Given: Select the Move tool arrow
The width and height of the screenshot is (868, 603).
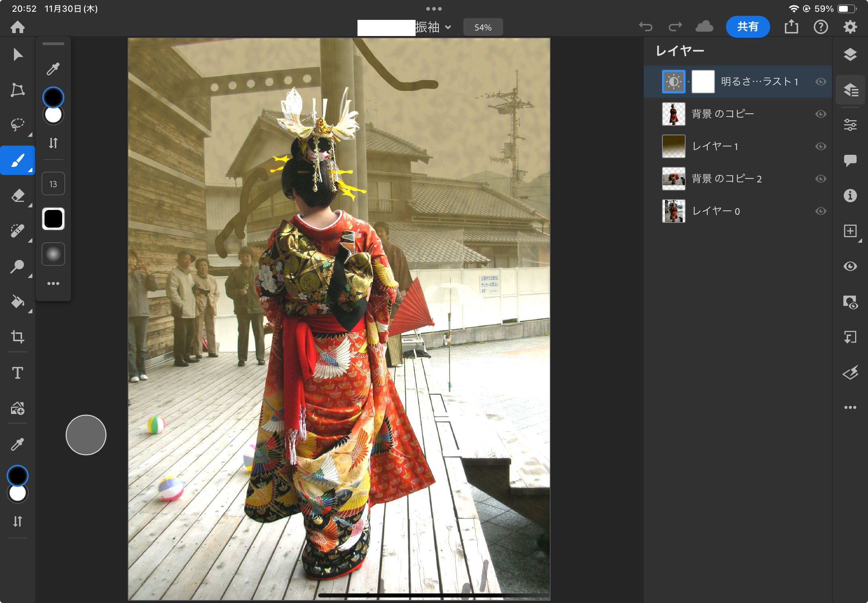Looking at the screenshot, I should [x=17, y=54].
